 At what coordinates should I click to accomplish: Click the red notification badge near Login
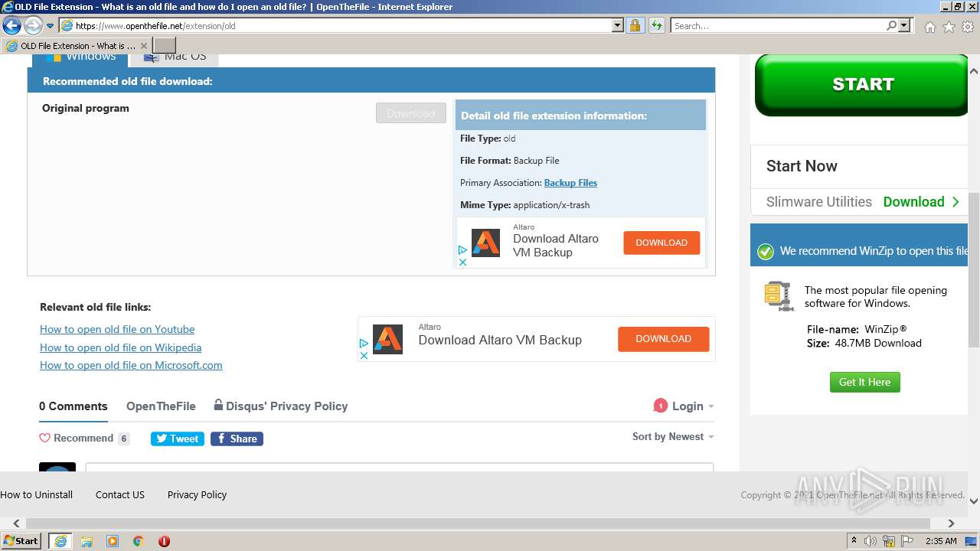660,406
